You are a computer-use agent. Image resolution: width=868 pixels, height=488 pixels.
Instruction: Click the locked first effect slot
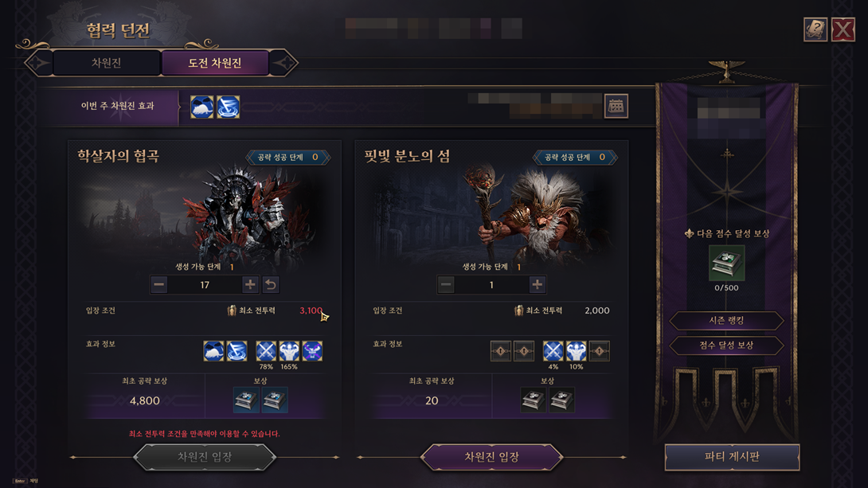[x=500, y=351]
